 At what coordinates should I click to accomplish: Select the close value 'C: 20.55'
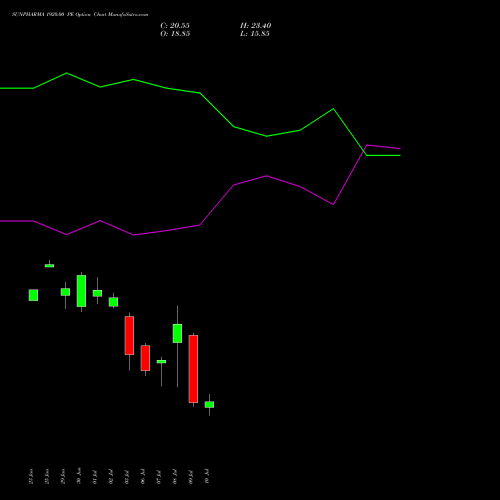[175, 26]
